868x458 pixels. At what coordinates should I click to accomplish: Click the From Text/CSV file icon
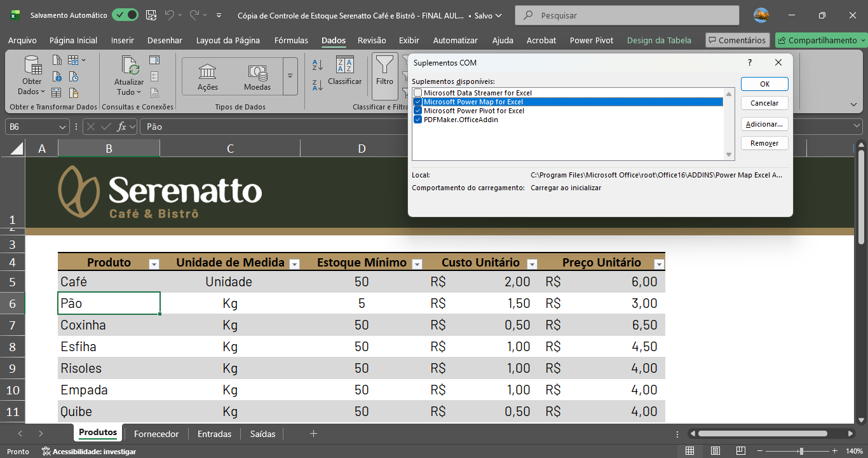click(x=57, y=60)
